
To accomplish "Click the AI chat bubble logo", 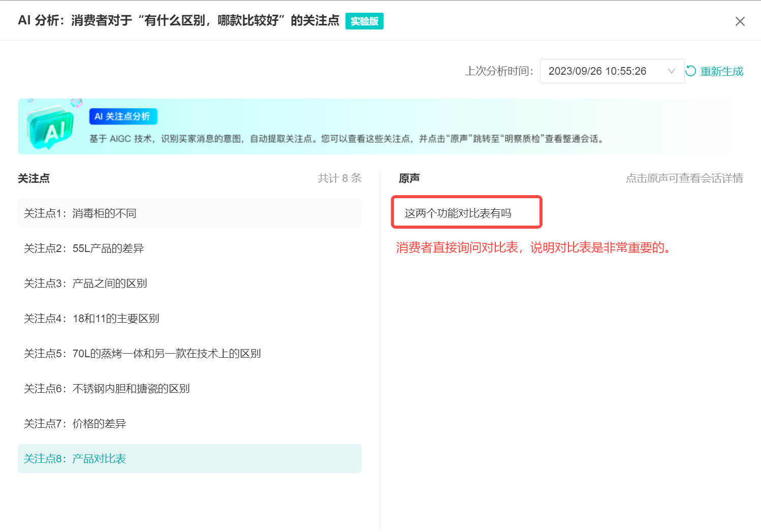I will point(50,127).
